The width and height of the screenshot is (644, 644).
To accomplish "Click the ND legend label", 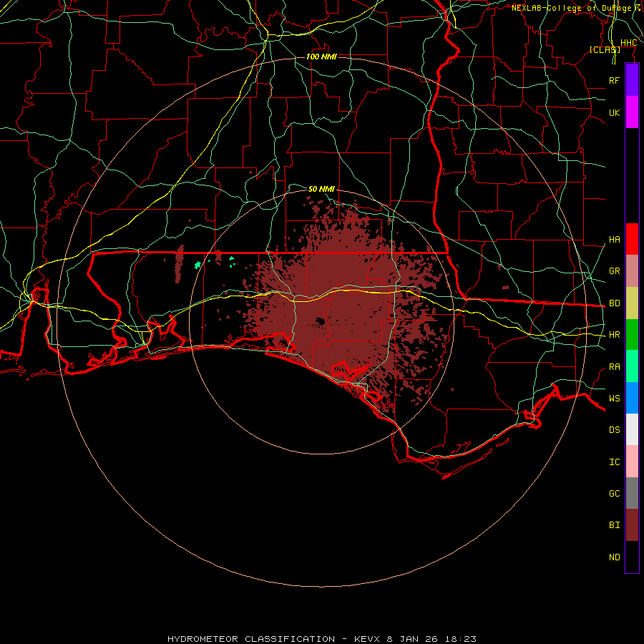I will click(x=615, y=557).
